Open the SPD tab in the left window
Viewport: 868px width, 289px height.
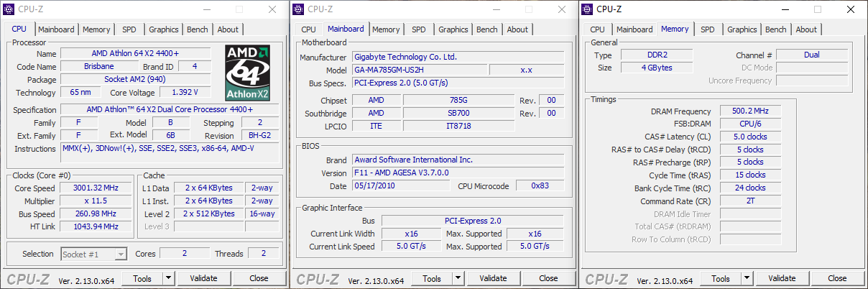(x=129, y=29)
